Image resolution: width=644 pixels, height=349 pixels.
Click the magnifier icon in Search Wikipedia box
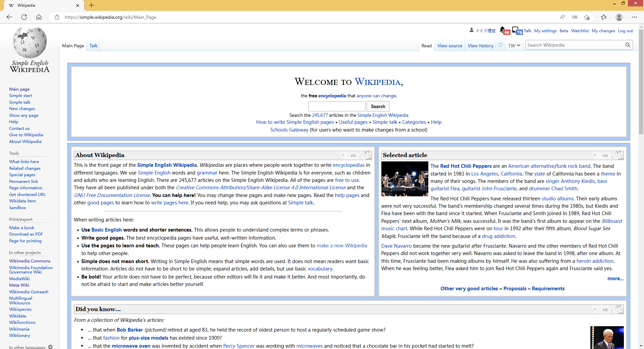[628, 45]
